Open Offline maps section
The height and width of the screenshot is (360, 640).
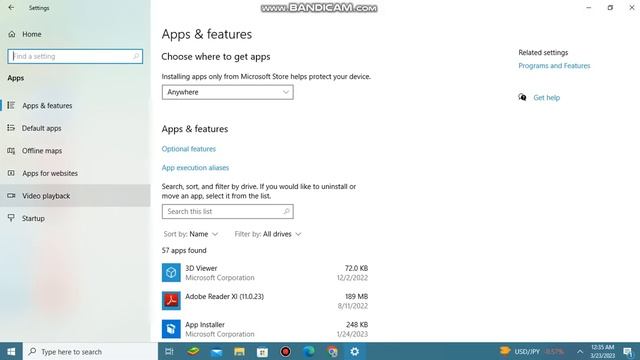(75, 151)
